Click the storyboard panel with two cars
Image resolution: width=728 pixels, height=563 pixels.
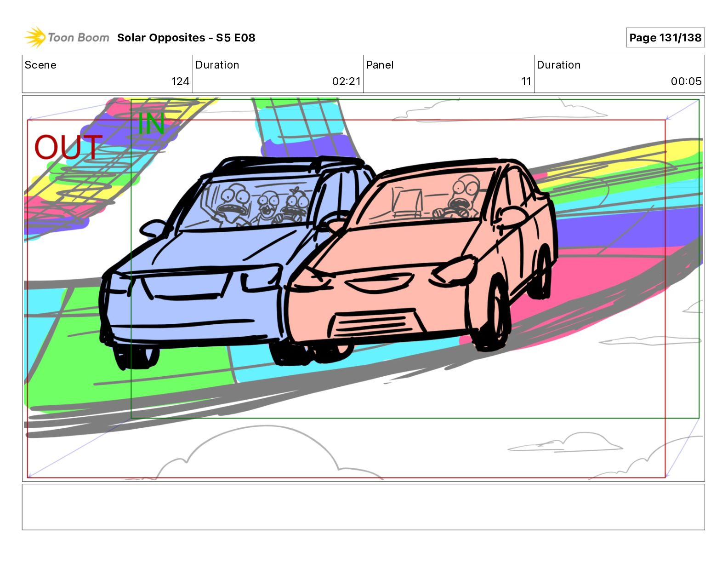coord(363,288)
